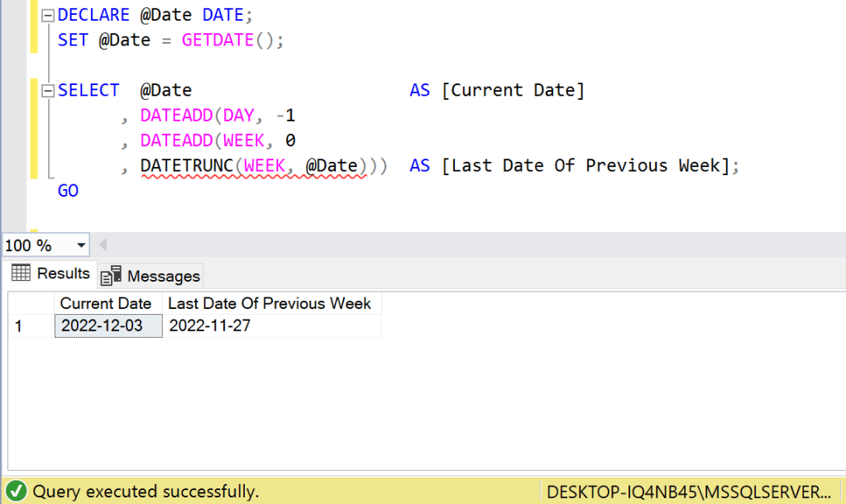Switch to the Messages tab
846x504 pixels.
point(163,276)
